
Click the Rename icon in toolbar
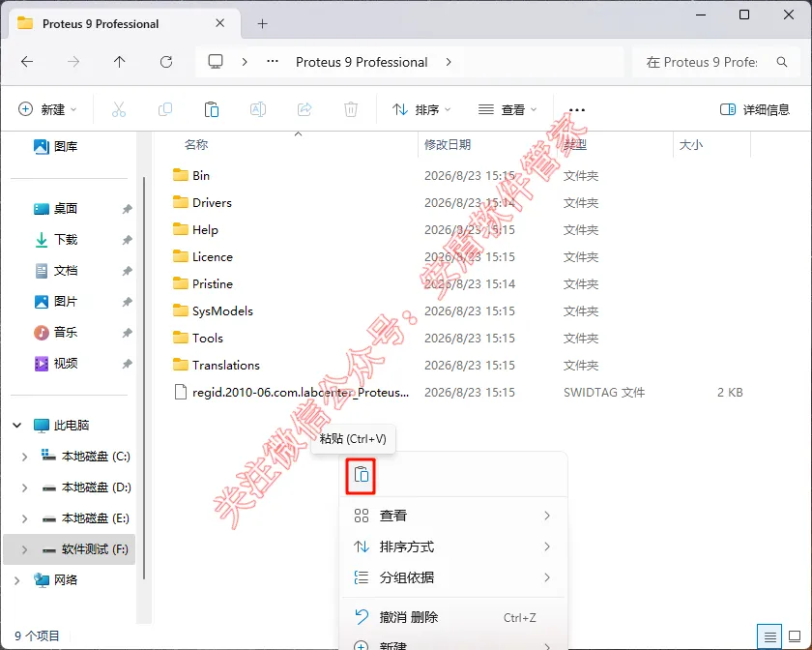point(258,109)
